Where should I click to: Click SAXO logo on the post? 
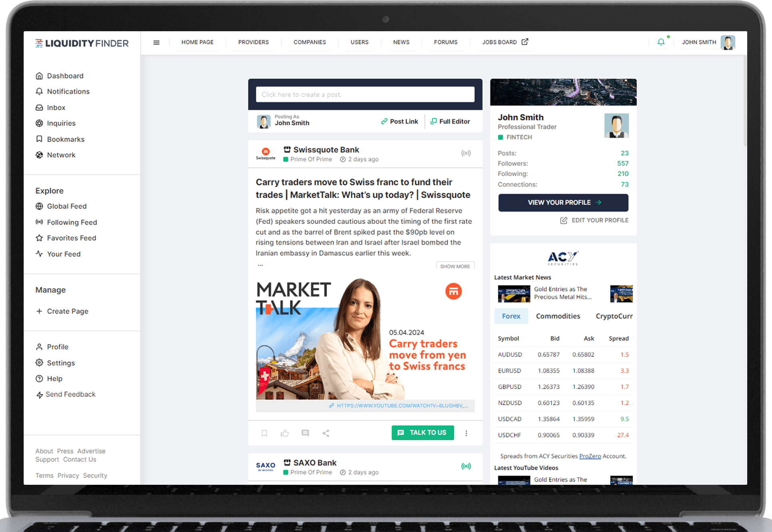[x=266, y=466]
